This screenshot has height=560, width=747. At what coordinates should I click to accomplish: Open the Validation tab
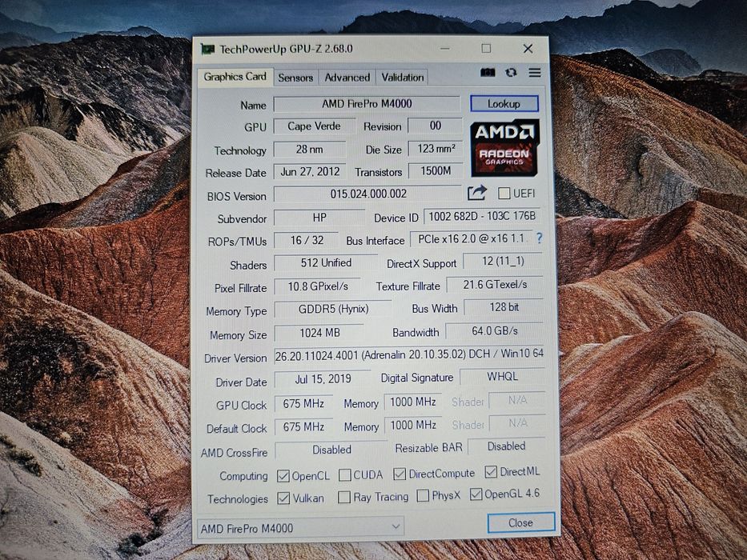point(403,77)
